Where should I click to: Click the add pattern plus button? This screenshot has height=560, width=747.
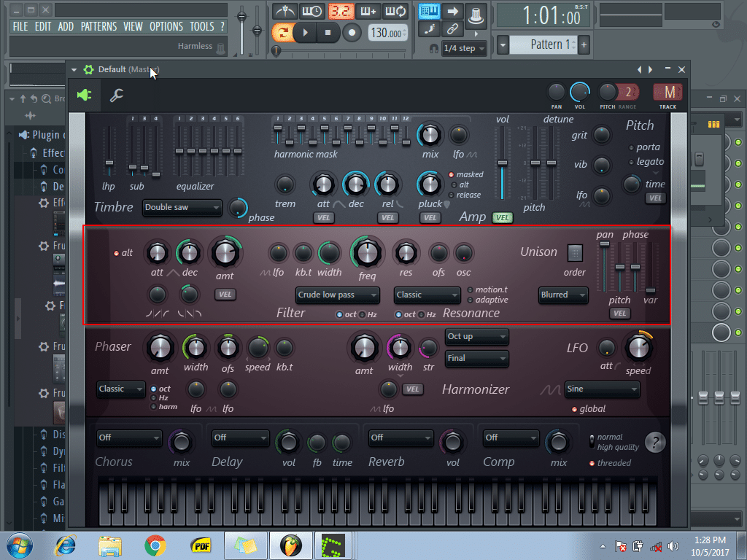tap(584, 44)
